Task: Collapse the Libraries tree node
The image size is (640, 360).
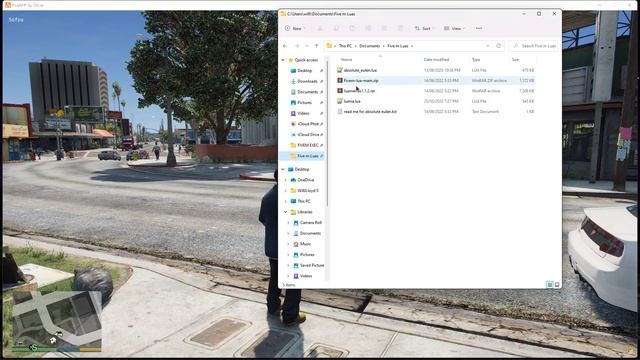Action: 286,212
